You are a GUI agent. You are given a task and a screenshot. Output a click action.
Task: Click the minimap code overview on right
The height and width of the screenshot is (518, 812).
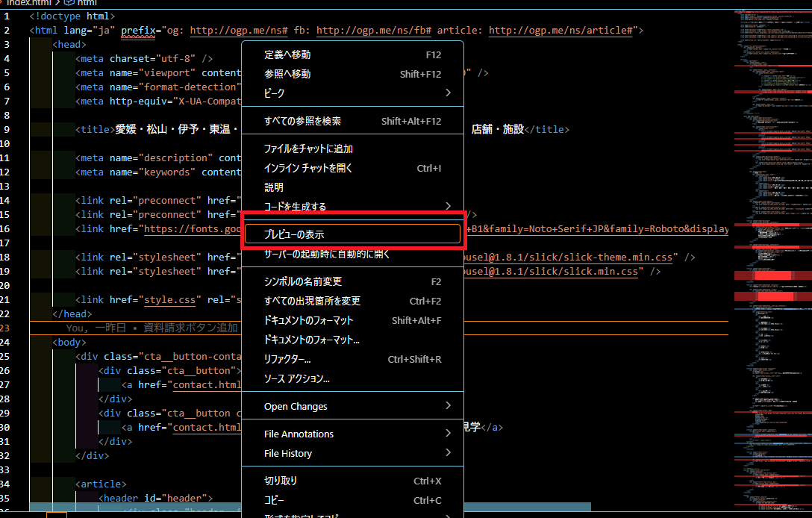[x=770, y=224]
